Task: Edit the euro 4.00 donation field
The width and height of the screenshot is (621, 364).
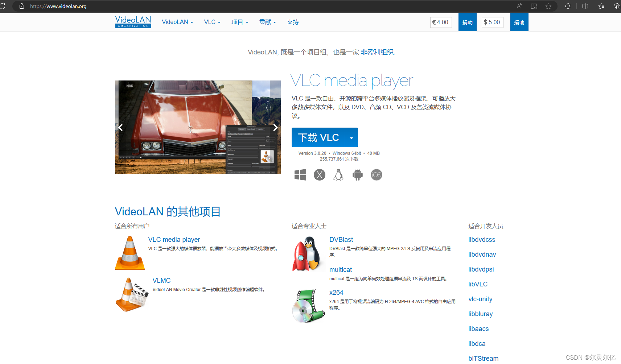Action: pyautogui.click(x=441, y=22)
